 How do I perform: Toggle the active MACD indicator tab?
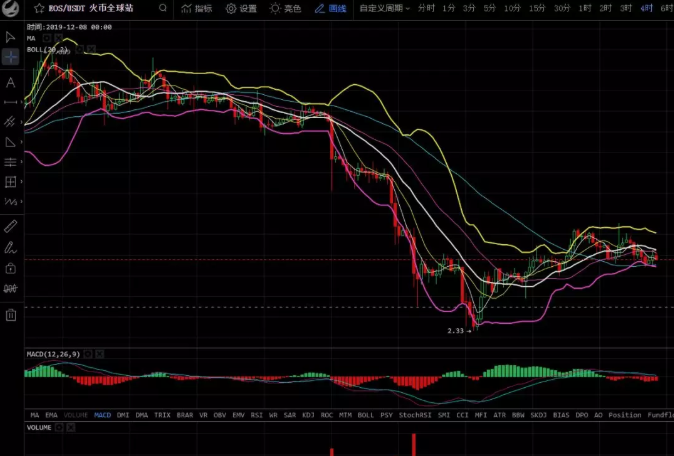[x=102, y=415]
